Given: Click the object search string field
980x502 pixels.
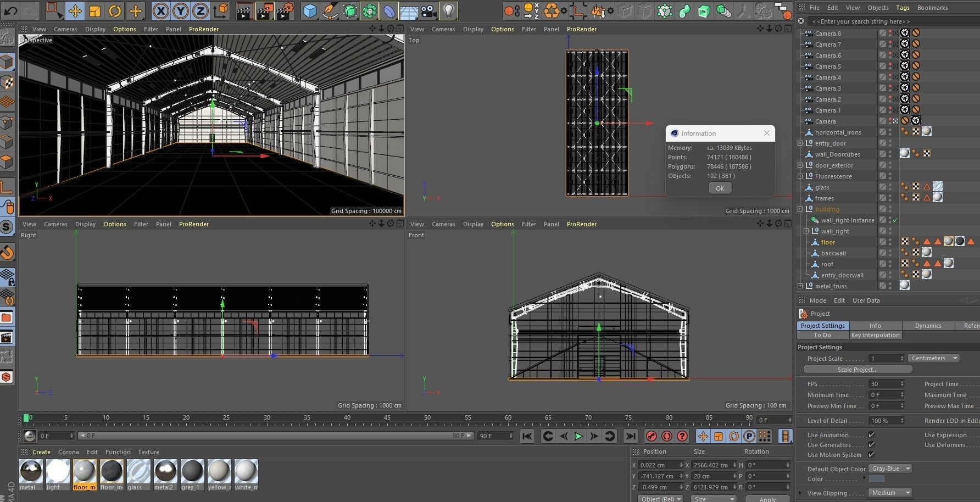Looking at the screenshot, I should click(893, 21).
